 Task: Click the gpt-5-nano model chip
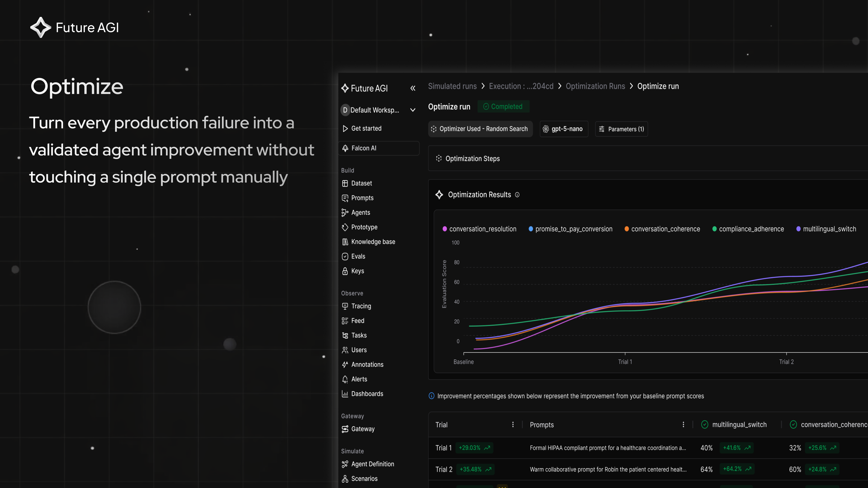click(564, 129)
